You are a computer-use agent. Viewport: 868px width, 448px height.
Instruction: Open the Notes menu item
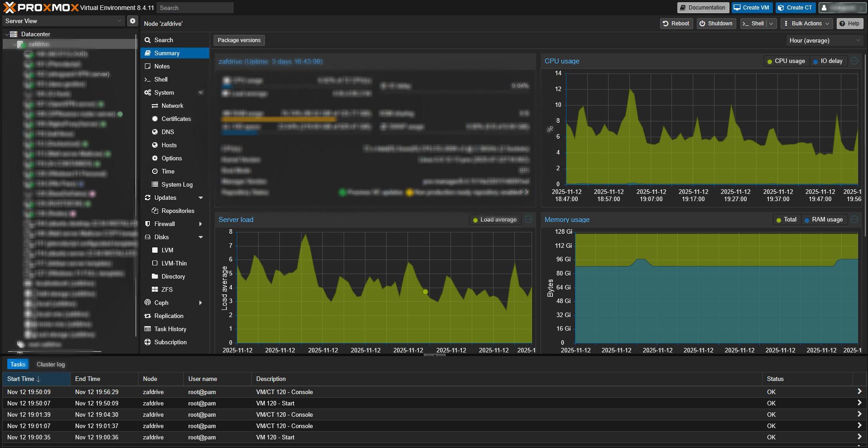(x=162, y=66)
